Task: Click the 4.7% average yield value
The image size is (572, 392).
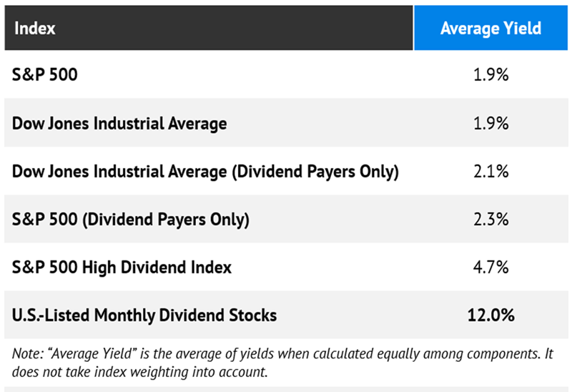Action: [x=491, y=268]
